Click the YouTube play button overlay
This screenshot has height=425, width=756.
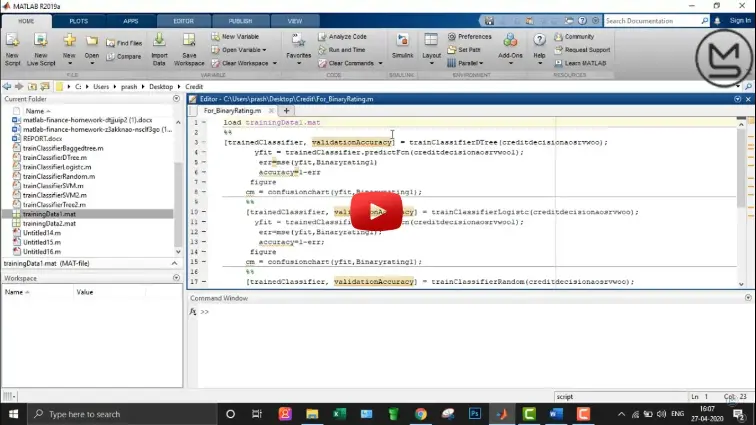click(x=376, y=210)
